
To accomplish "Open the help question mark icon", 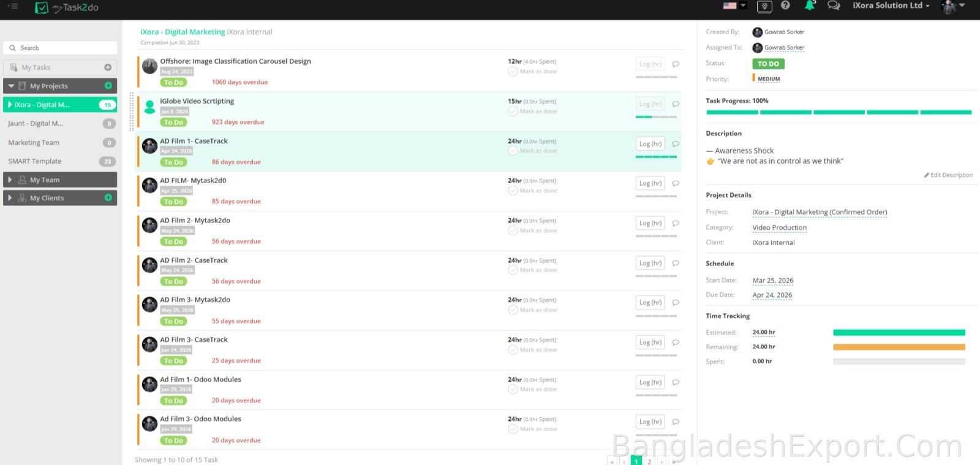I will tap(785, 6).
